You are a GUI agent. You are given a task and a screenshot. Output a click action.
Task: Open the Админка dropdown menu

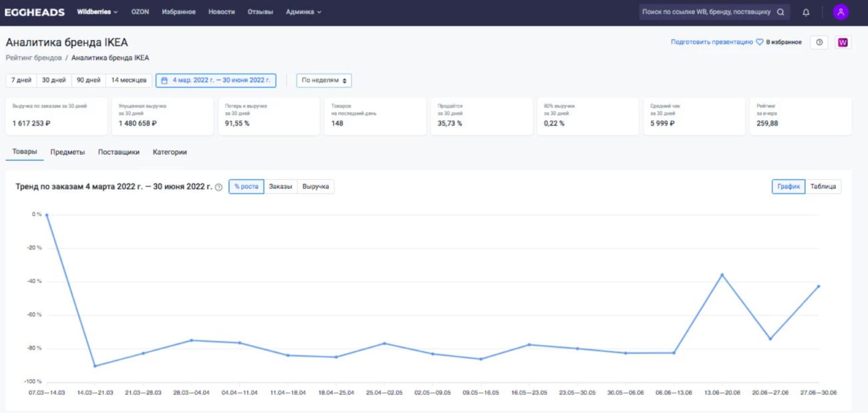303,12
